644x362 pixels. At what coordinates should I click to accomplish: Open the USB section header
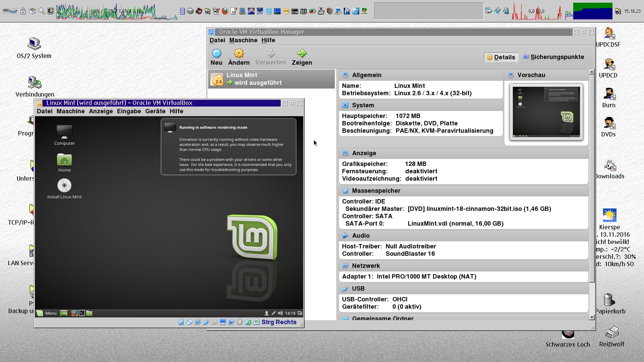[464, 289]
